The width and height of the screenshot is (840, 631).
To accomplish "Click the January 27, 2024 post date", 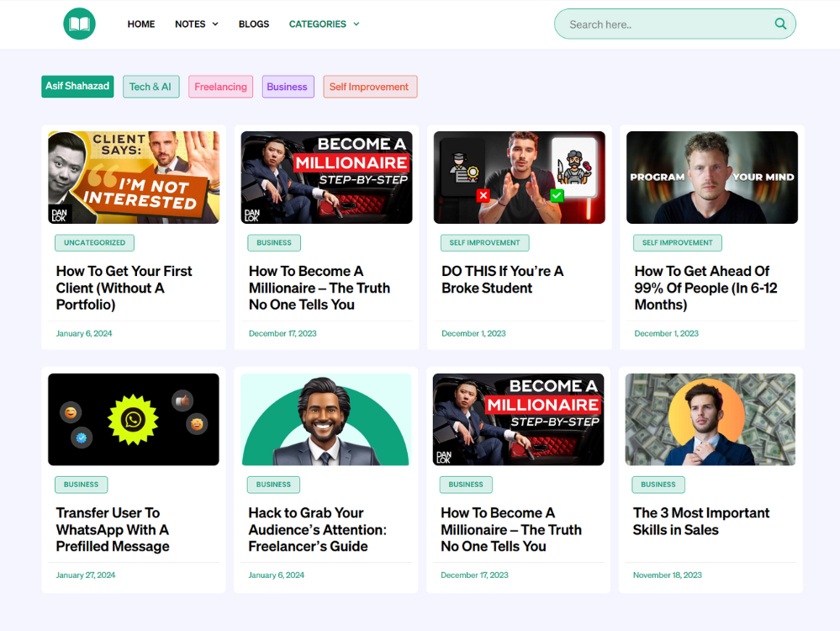I will tap(86, 575).
